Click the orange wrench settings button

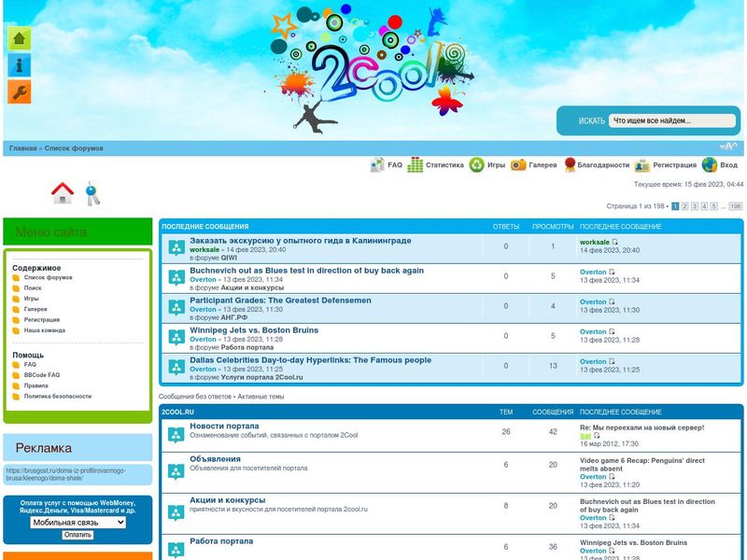tap(19, 91)
